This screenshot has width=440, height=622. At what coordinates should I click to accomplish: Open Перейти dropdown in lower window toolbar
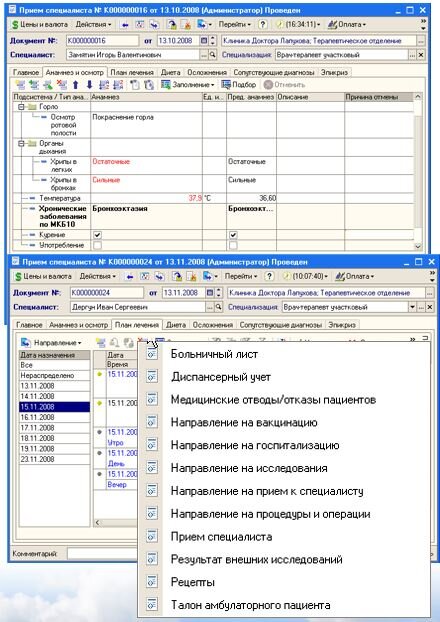[x=241, y=276]
